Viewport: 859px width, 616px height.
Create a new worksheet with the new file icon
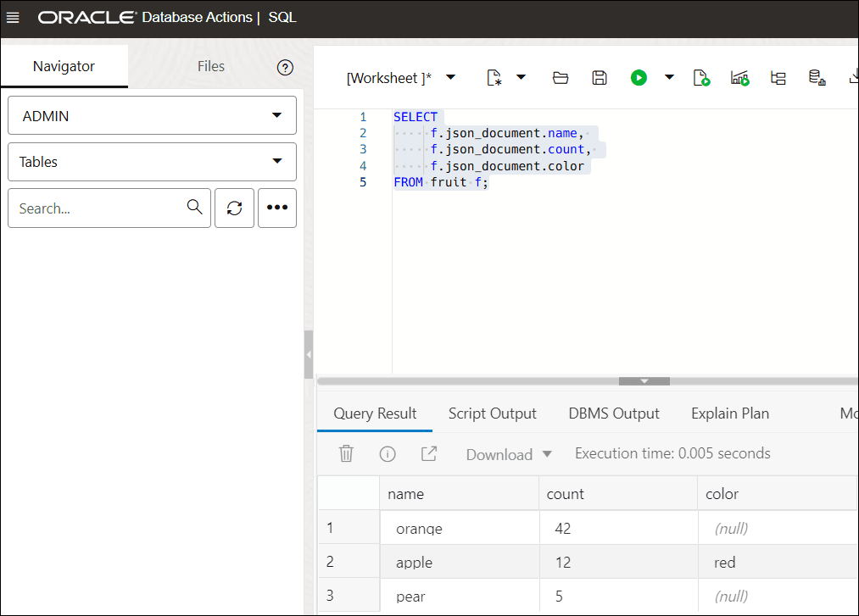pos(494,77)
